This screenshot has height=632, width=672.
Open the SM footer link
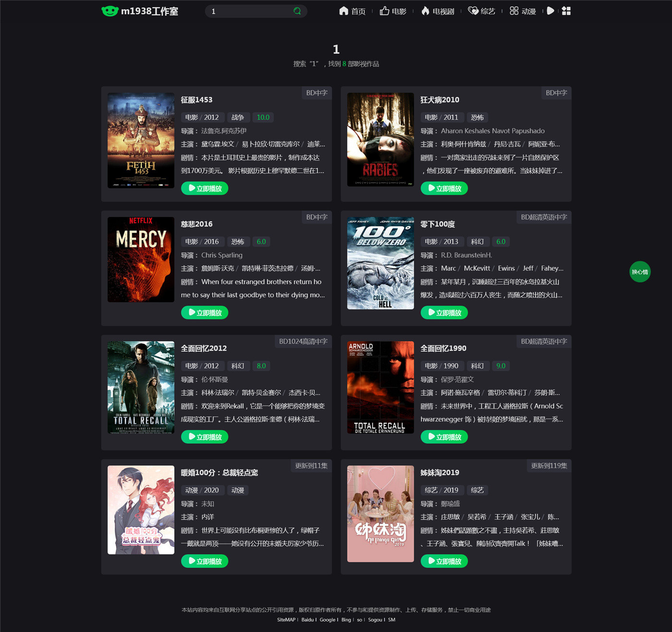(392, 620)
